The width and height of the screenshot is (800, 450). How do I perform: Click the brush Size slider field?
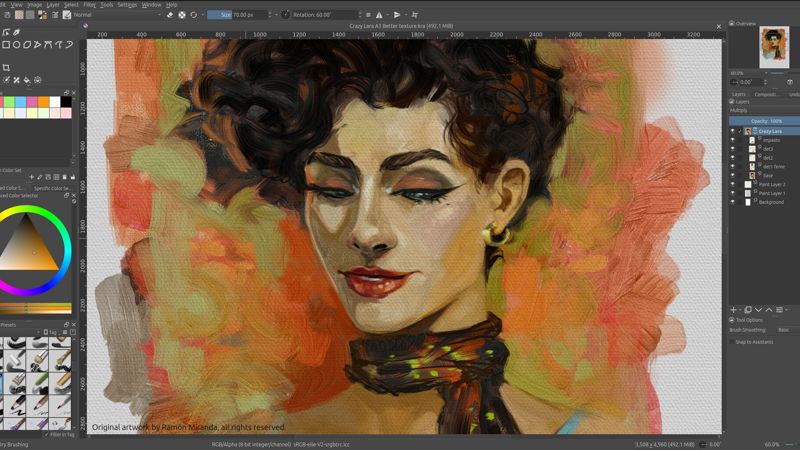pos(237,15)
